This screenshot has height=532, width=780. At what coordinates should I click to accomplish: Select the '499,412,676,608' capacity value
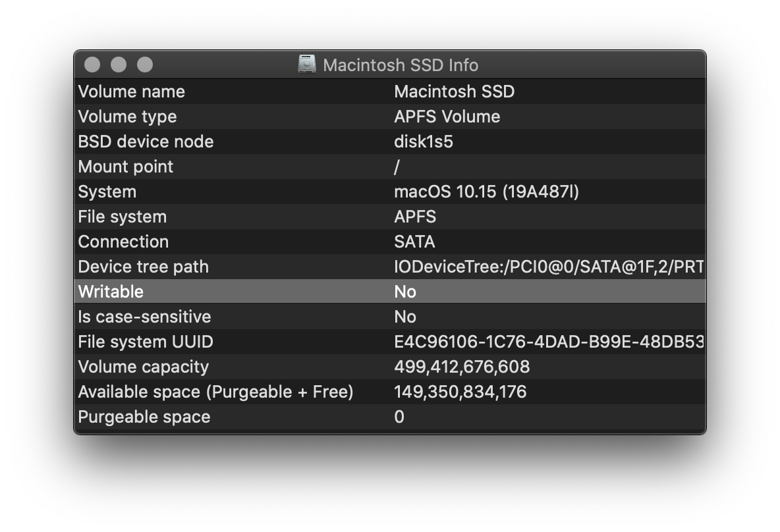pos(462,367)
